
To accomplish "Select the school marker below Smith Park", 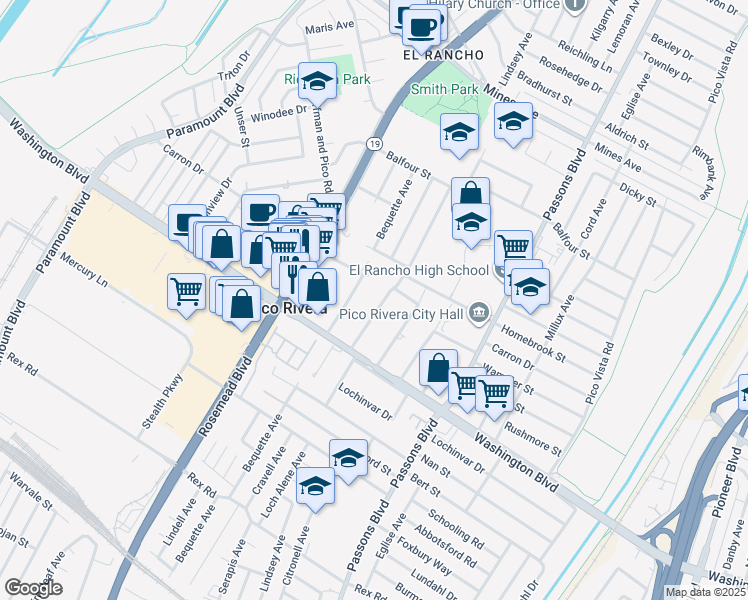I will point(459,133).
